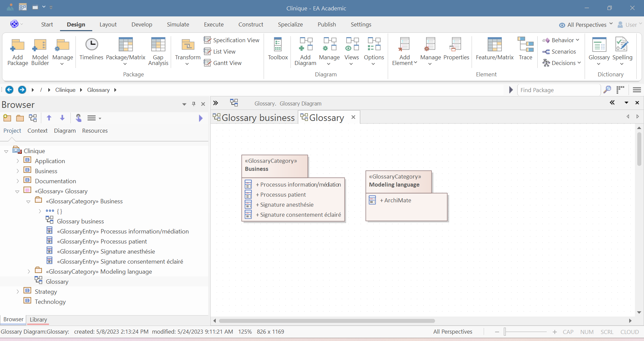The width and height of the screenshot is (644, 341).
Task: Collapse GlossaryCategory Business node
Action: pos(29,202)
